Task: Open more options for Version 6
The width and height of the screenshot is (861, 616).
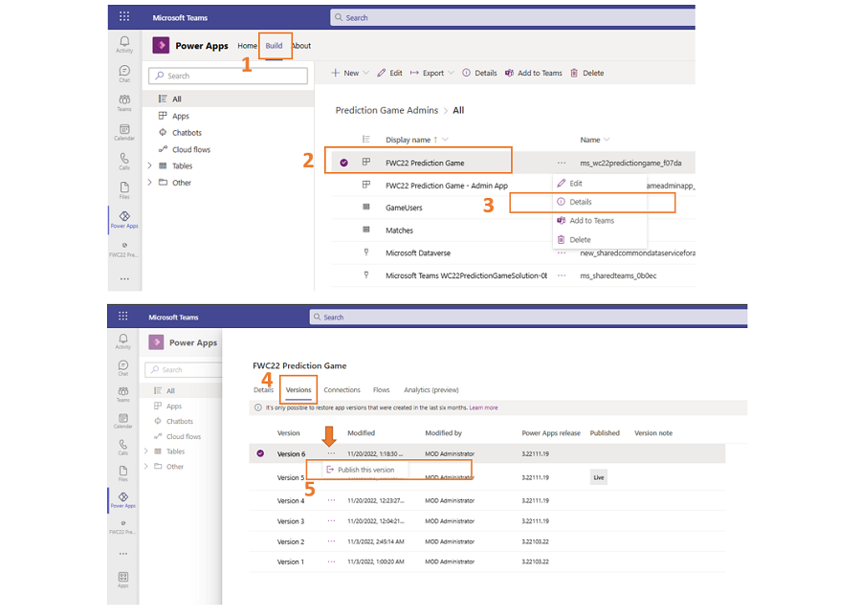Action: tap(331, 453)
